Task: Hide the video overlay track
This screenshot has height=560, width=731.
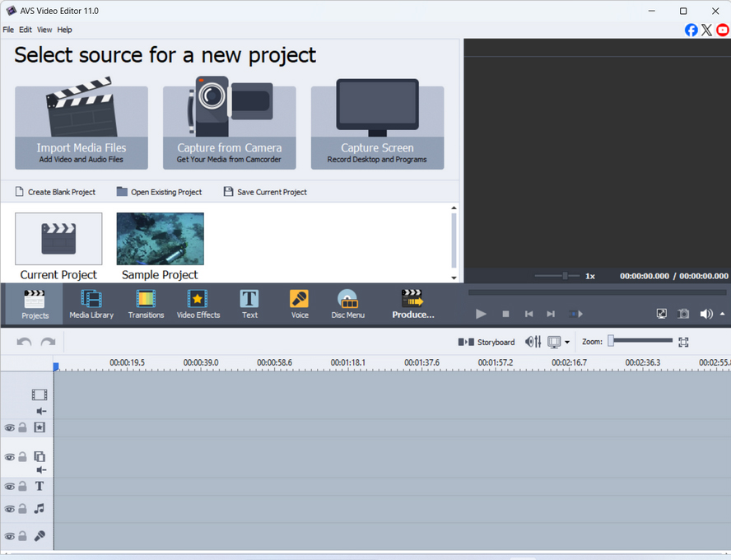Action: click(9, 457)
